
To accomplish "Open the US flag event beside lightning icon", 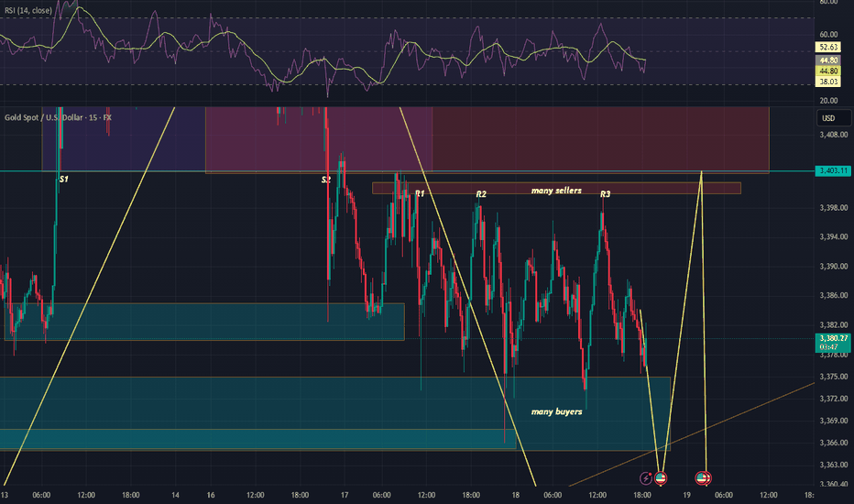I will pyautogui.click(x=661, y=478).
